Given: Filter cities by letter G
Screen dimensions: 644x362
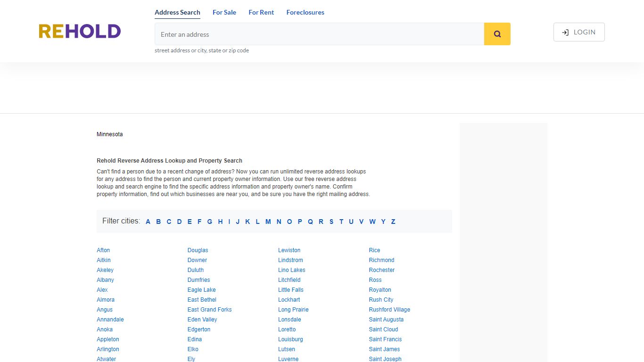Looking at the screenshot, I should (x=209, y=222).
